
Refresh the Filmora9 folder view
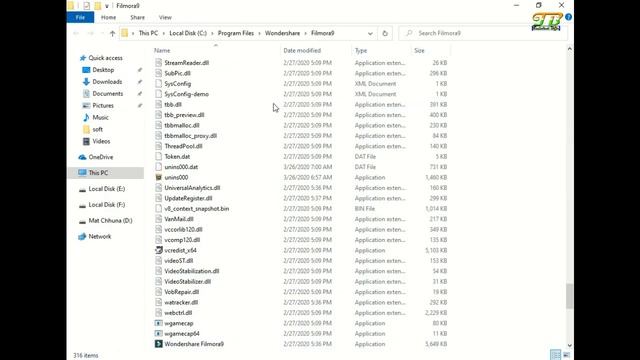pos(385,33)
